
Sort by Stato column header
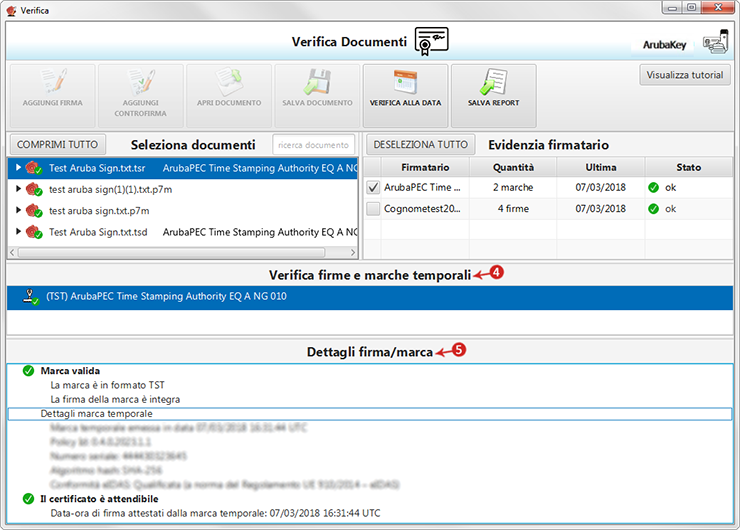tap(689, 168)
